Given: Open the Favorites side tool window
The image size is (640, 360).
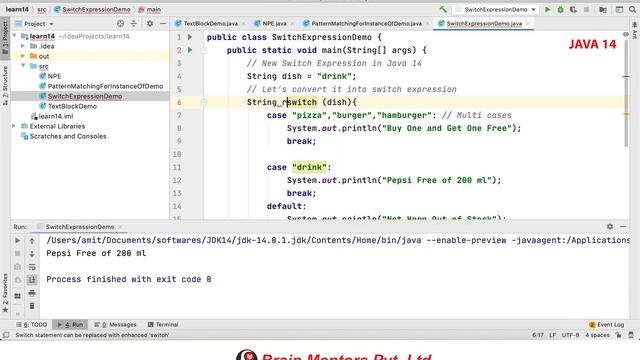Looking at the screenshot, I should [x=5, y=293].
